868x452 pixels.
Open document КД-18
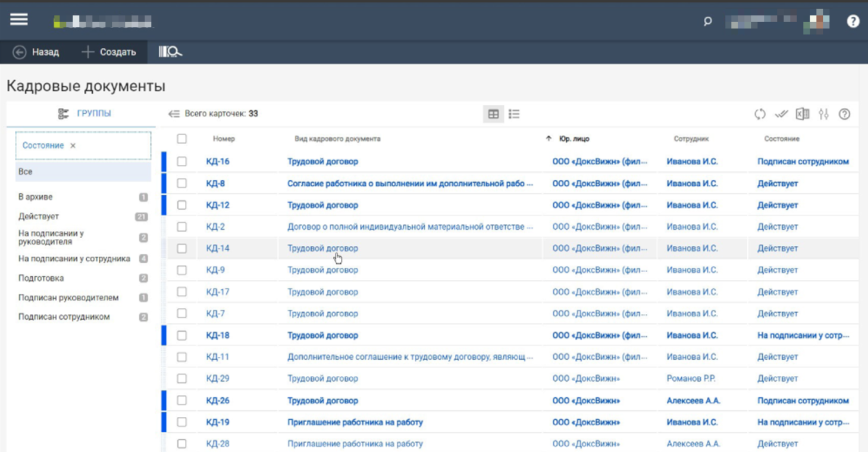(x=218, y=335)
